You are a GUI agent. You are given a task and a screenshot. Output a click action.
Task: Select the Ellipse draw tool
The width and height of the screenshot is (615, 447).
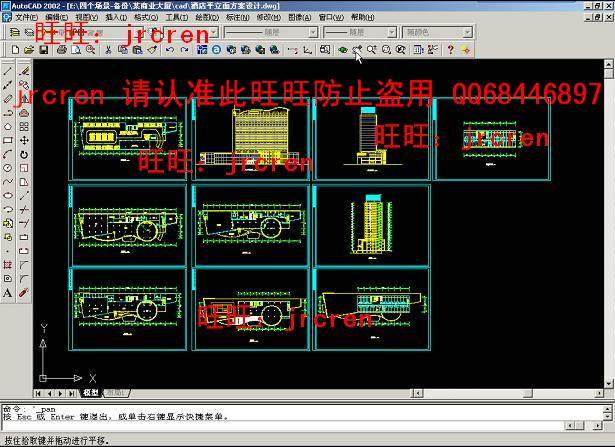[x=7, y=196]
